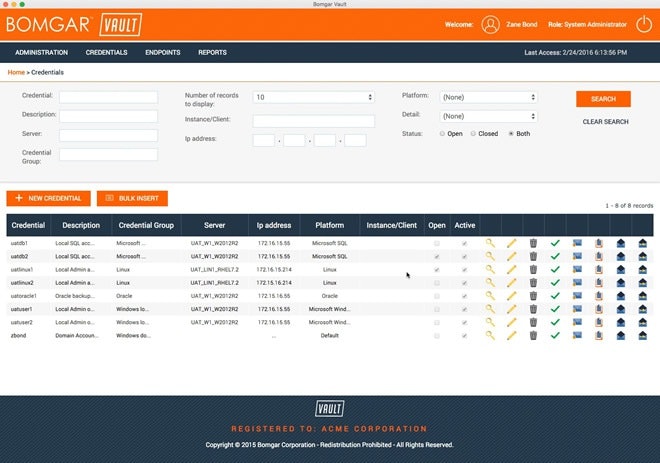Click clipboard icon for uatdb1
This screenshot has height=463, width=660.
pyautogui.click(x=599, y=243)
